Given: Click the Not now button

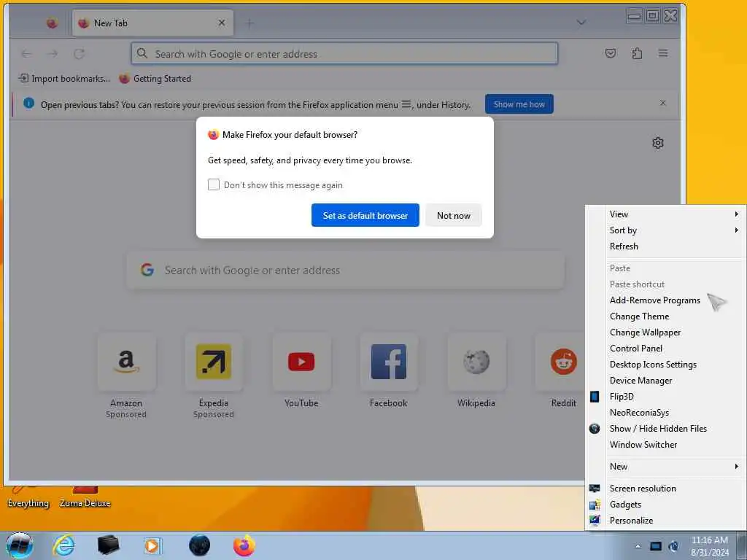Looking at the screenshot, I should pos(454,215).
